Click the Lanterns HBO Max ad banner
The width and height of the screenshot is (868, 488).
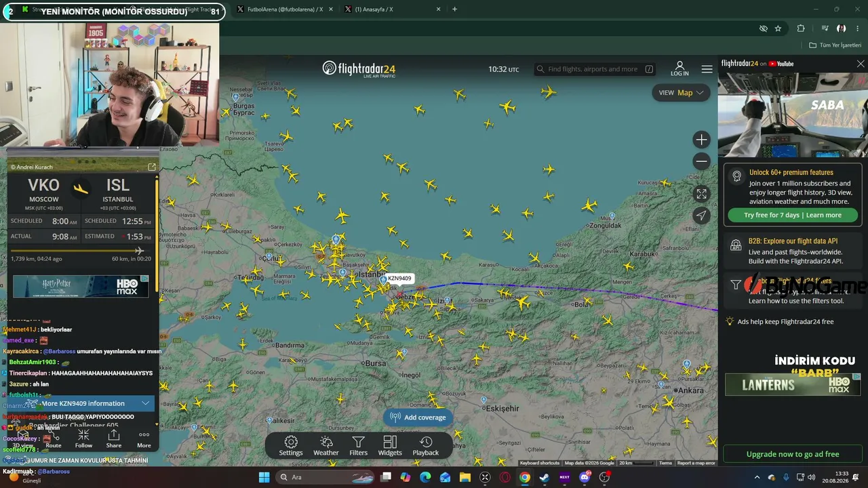click(793, 384)
